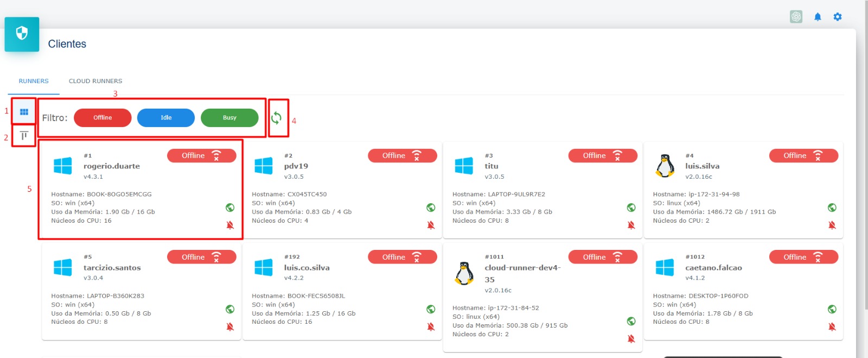
Task: Click Offline badge on caetano.falcao card
Action: [803, 257]
